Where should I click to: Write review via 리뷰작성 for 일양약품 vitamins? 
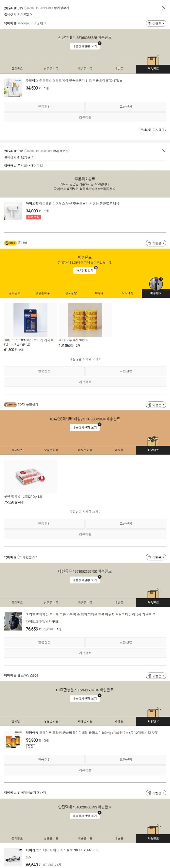(x=85, y=770)
